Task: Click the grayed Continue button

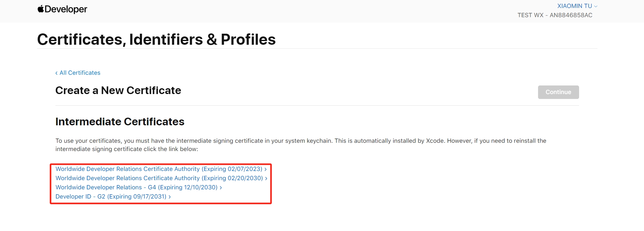Action: 558,92
